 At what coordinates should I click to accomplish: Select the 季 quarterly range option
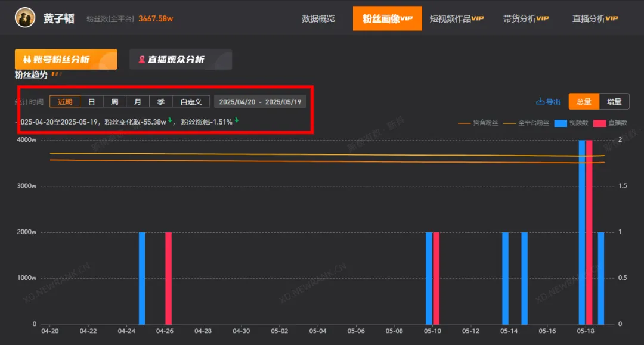point(160,102)
